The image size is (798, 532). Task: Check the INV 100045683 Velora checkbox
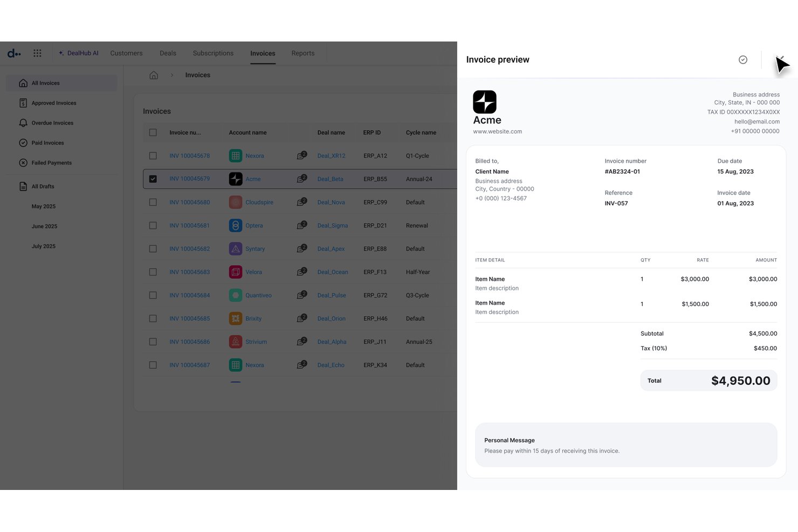pos(153,272)
